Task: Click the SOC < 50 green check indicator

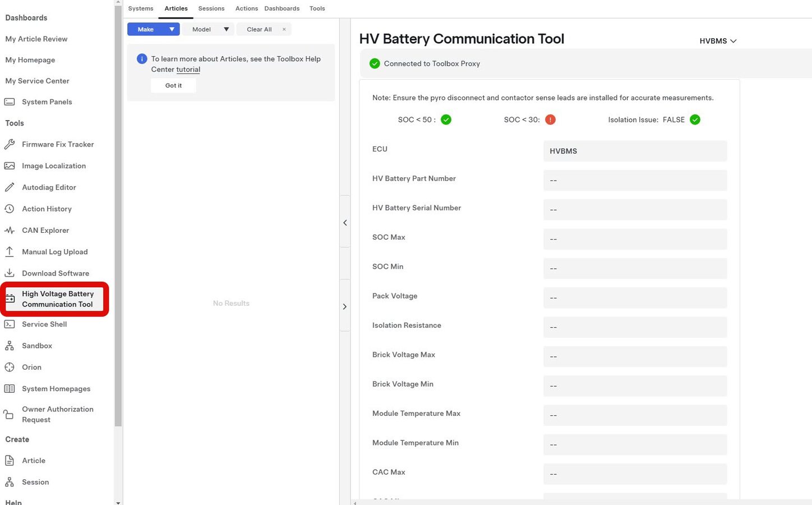Action: tap(446, 120)
